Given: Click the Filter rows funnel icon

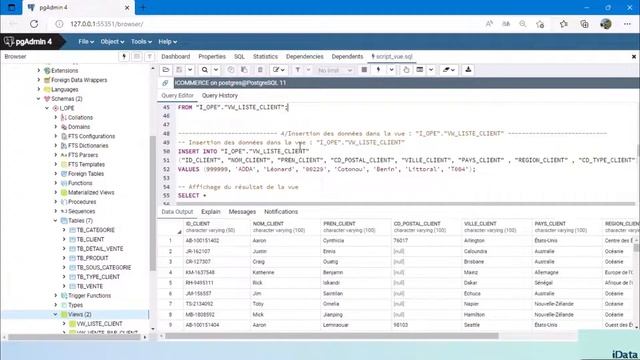Looking at the screenshot, I should pos(298,70).
